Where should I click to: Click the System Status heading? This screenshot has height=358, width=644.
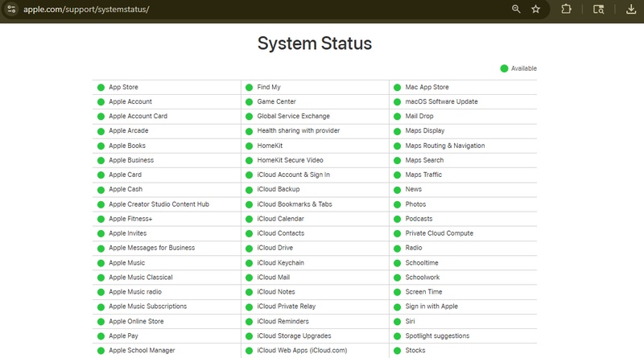click(x=315, y=43)
